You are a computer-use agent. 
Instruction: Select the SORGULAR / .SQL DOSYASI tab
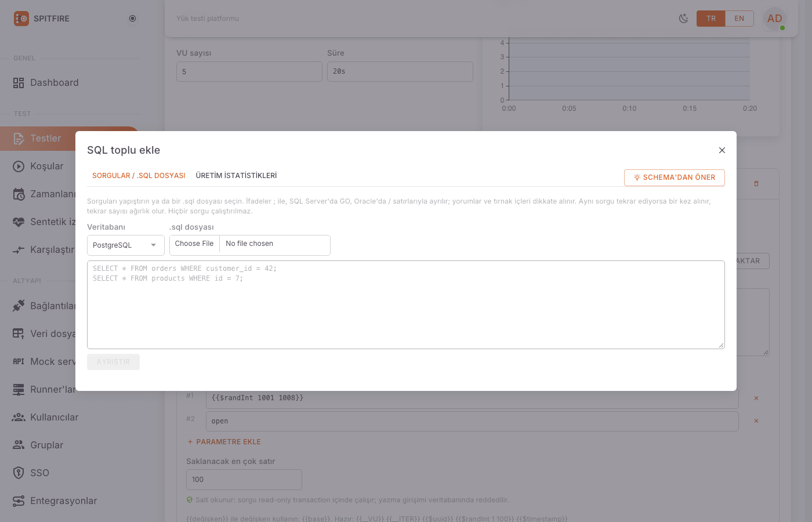[x=139, y=176]
